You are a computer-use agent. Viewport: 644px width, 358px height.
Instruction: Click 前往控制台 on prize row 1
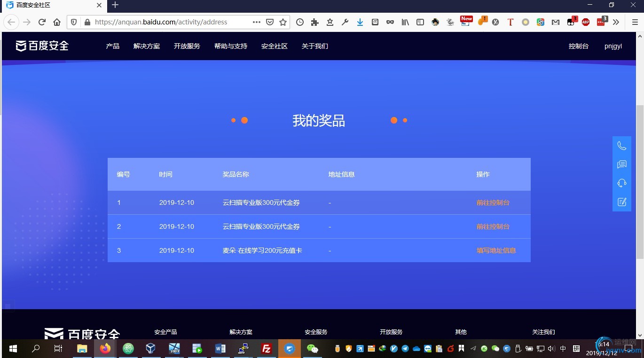click(493, 202)
